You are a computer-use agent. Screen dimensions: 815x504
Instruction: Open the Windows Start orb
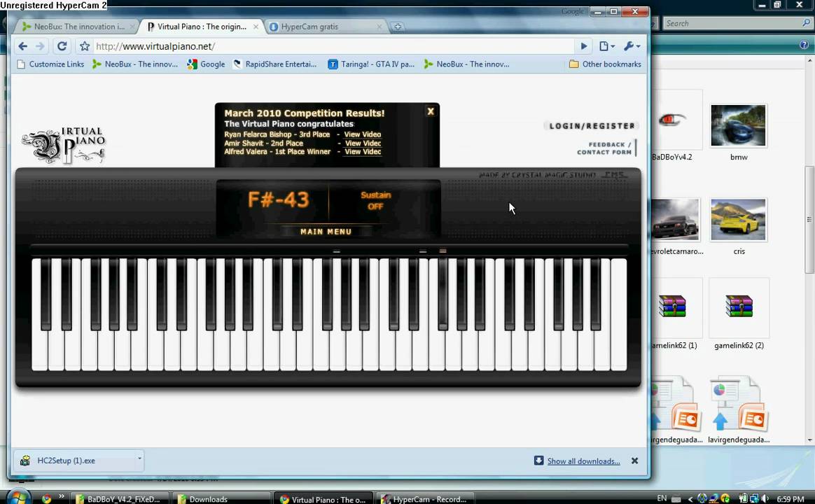[x=19, y=497]
